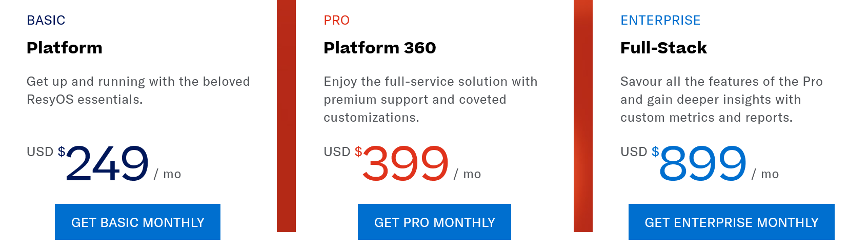Click the 399 price figure
The height and width of the screenshot is (246, 868).
(406, 163)
